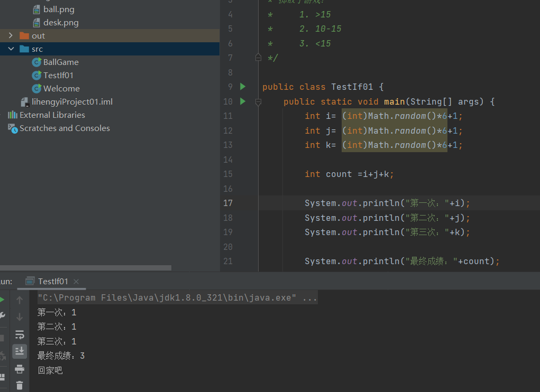This screenshot has width=540, height=392.
Task: Open ball.png in the project tree
Action: click(x=59, y=10)
